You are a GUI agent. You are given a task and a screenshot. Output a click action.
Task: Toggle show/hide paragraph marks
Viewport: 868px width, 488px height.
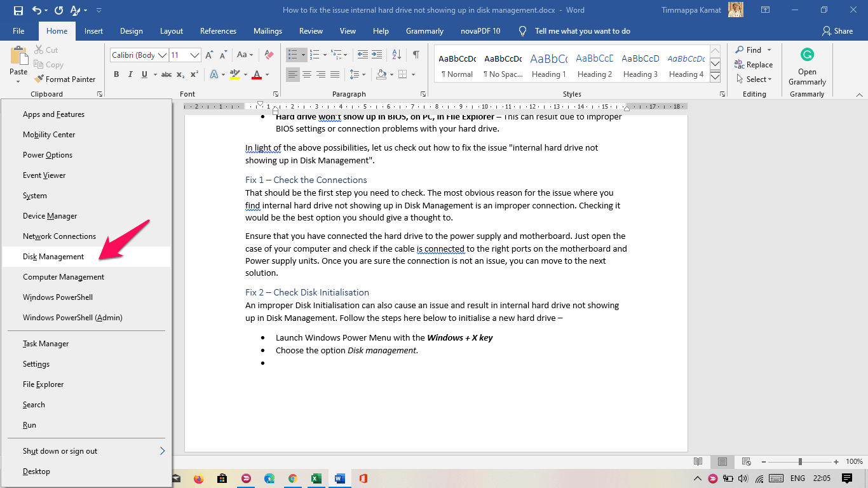coord(416,55)
